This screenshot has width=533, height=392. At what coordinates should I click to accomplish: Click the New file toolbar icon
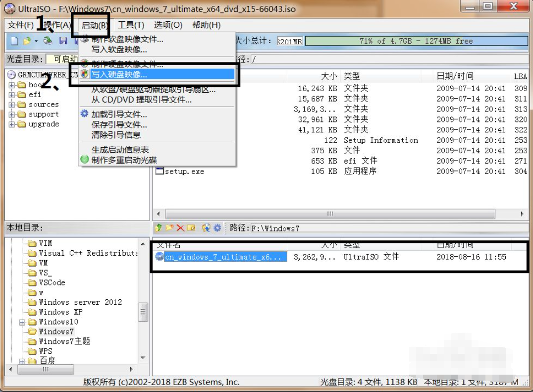pyautogui.click(x=14, y=41)
